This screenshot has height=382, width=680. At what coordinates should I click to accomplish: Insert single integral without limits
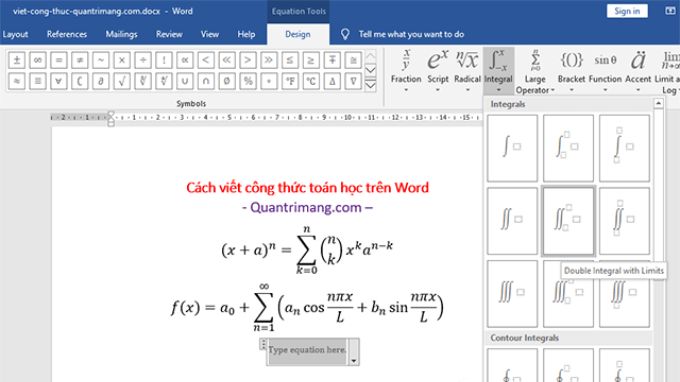[x=512, y=148]
